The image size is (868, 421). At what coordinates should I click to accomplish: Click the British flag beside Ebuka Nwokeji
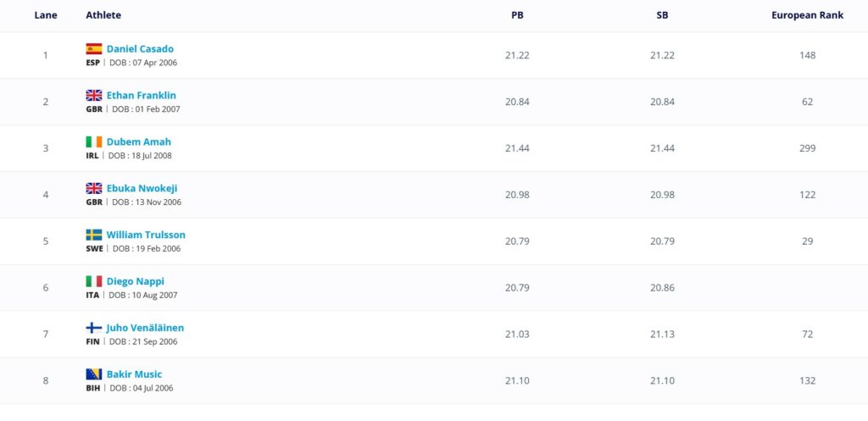93,189
